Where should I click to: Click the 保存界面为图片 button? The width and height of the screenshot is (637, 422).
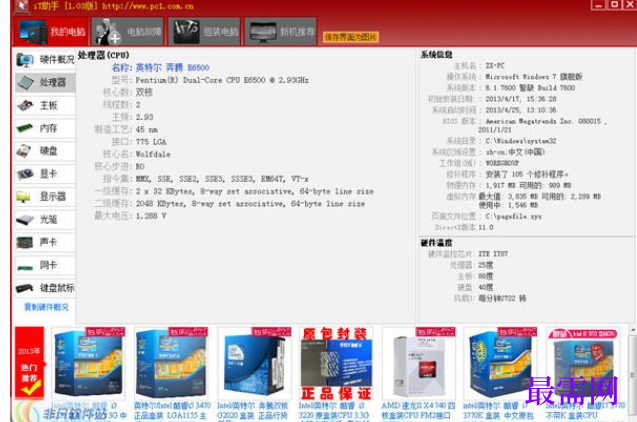point(351,37)
